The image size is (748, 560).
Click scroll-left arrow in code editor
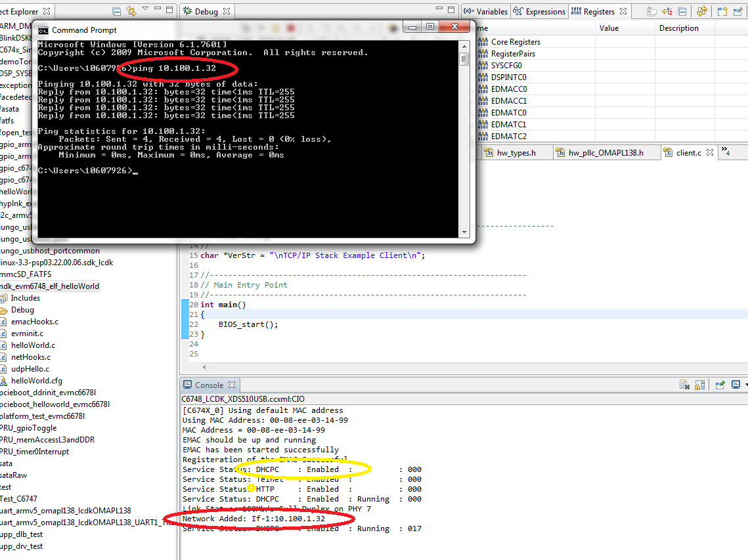(204, 367)
